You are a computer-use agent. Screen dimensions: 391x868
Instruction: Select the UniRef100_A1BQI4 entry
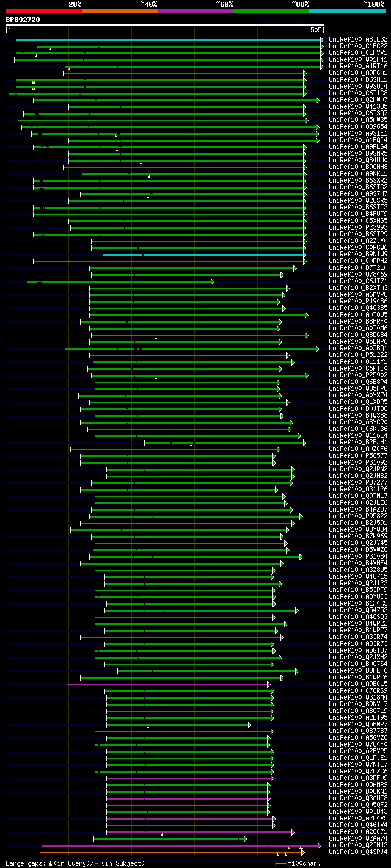(358, 140)
